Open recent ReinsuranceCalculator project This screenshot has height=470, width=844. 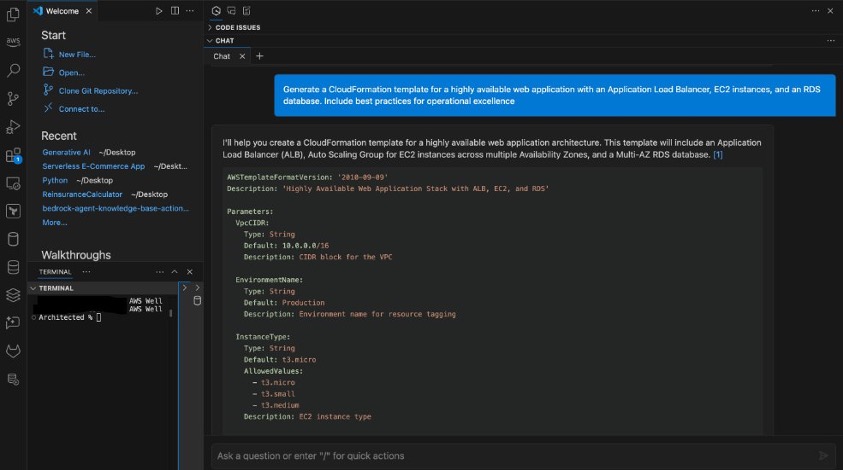point(82,194)
